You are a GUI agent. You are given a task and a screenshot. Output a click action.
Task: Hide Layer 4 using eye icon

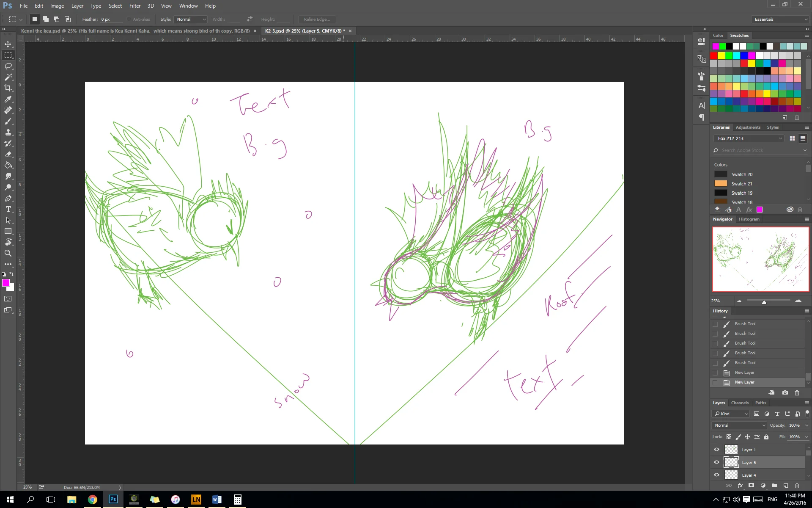(x=716, y=475)
